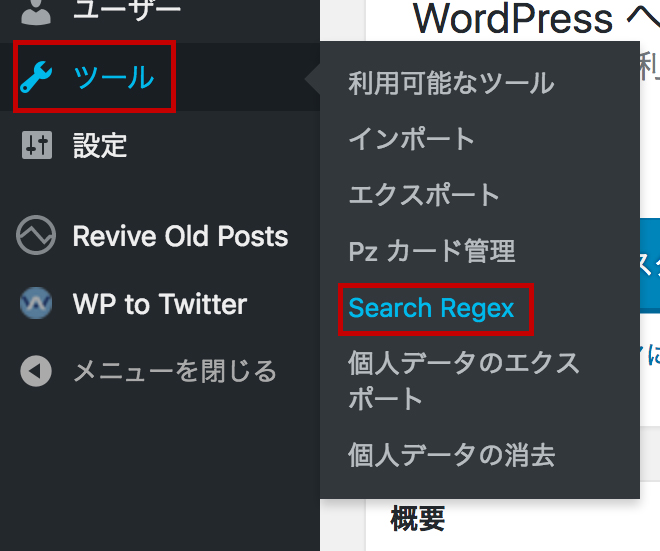Viewport: 660px width, 551px height.
Task: Click the collapse arrow icon beside メニューを閉じる
Action: pos(36,371)
